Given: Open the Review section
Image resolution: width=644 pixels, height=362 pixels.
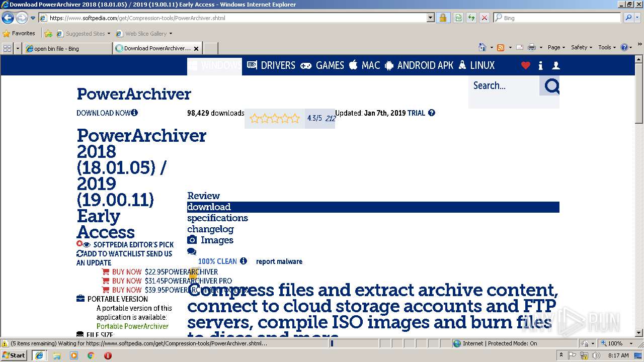Looking at the screenshot, I should [x=203, y=196].
